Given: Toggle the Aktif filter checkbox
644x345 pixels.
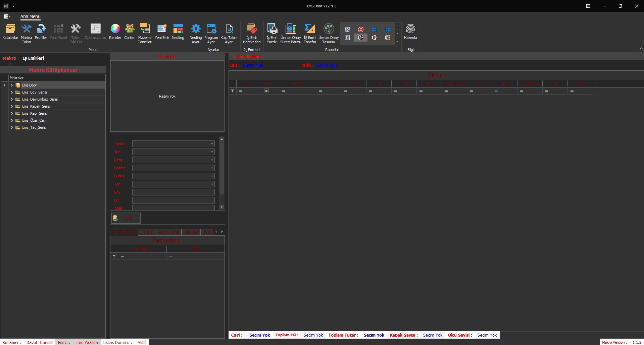Looking at the screenshot, I should pos(266,91).
